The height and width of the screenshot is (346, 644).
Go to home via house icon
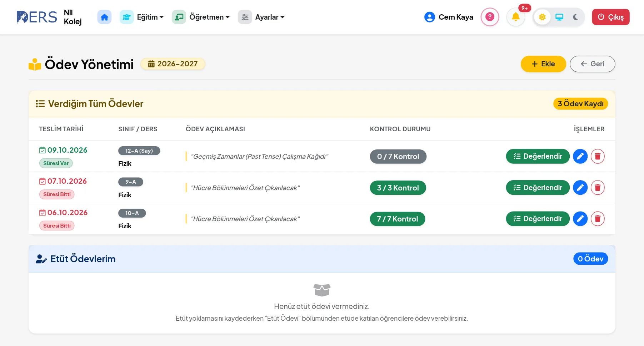coord(104,17)
